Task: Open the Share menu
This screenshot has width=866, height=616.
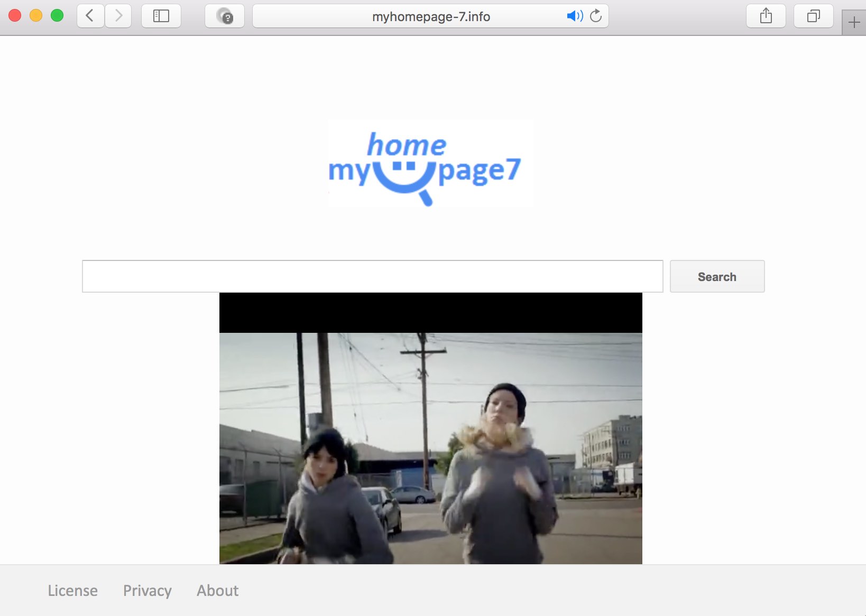Action: pyautogui.click(x=766, y=16)
